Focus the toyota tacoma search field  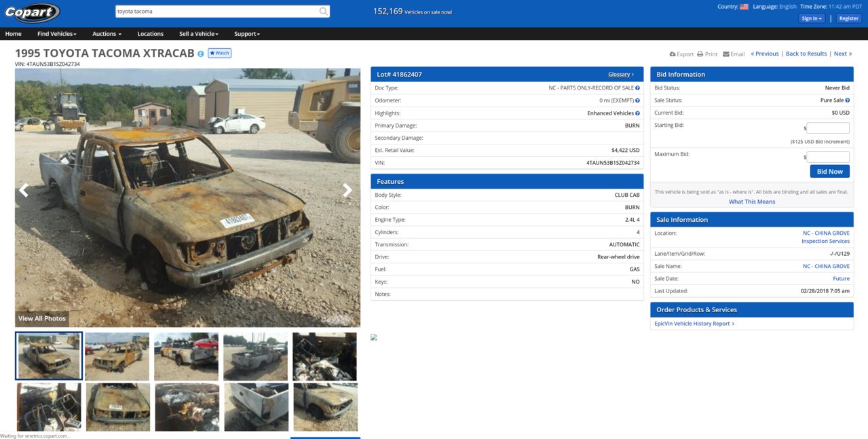[216, 12]
